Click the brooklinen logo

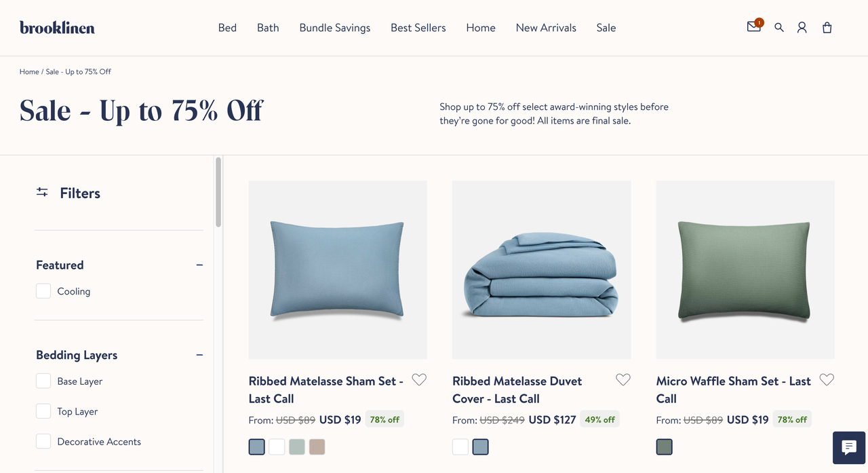point(57,28)
